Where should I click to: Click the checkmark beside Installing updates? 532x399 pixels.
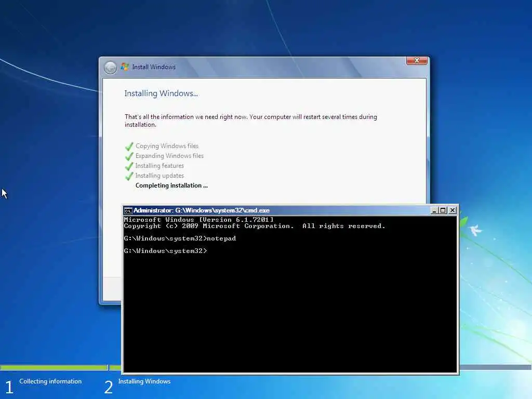tap(129, 176)
